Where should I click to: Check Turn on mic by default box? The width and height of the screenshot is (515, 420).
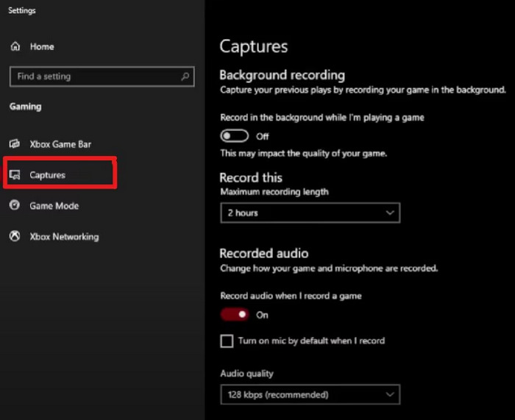[227, 341]
